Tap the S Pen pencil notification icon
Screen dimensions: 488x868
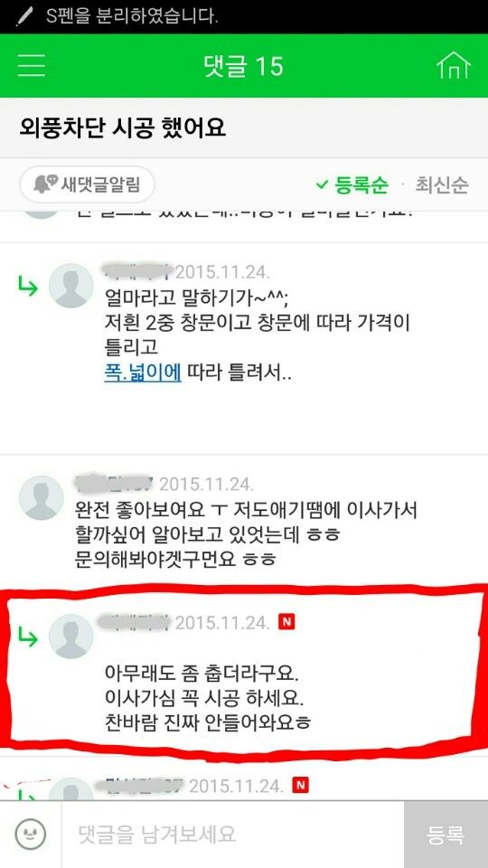[x=25, y=16]
